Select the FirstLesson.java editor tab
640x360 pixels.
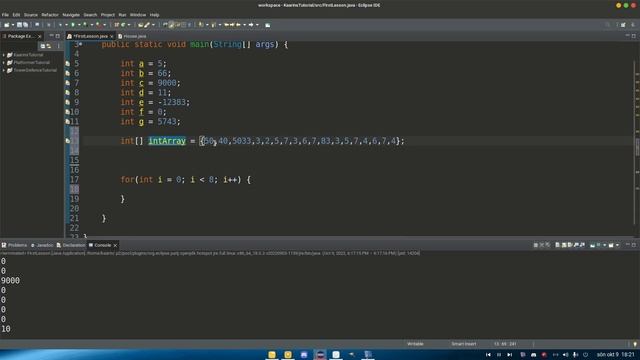(90, 36)
